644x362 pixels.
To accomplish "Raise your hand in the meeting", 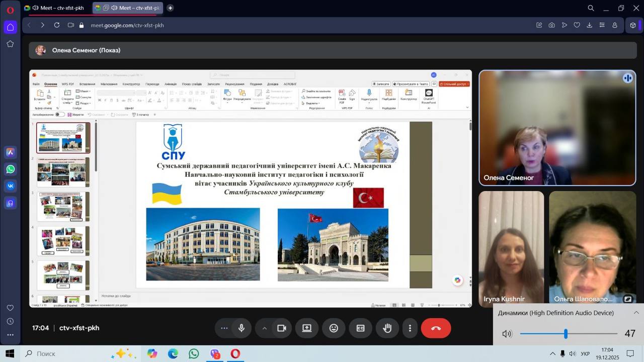I will click(387, 328).
